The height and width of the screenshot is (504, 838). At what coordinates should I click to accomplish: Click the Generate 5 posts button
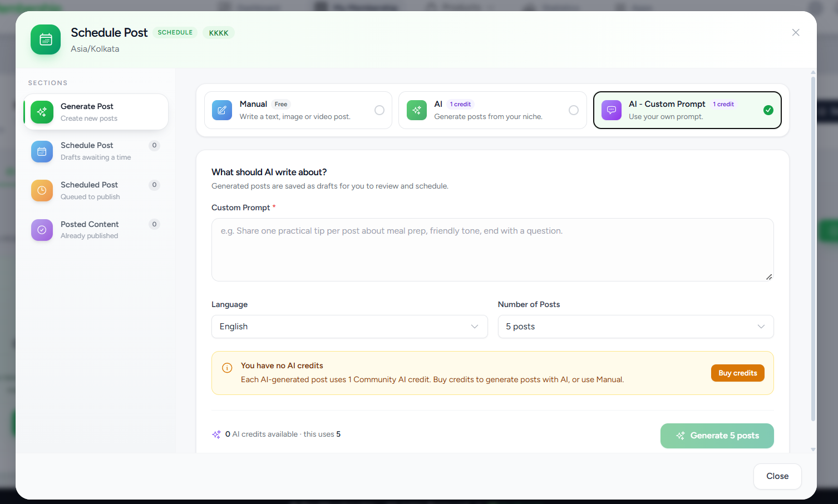pyautogui.click(x=717, y=436)
